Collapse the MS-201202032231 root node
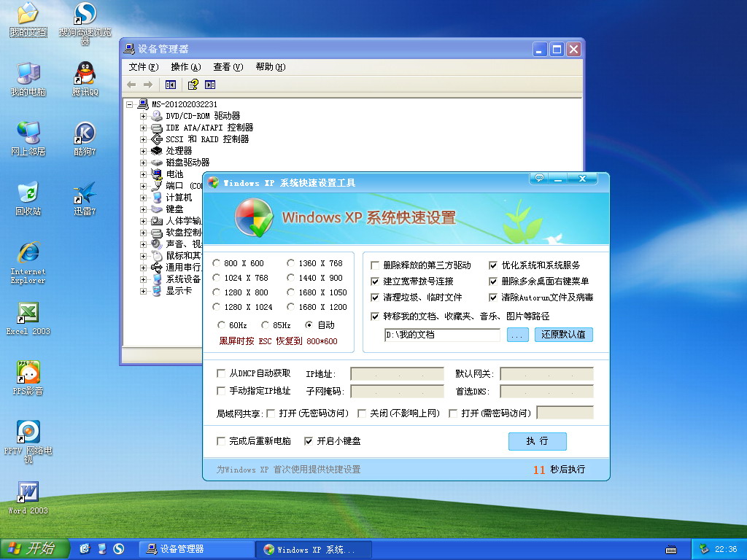 coord(129,104)
